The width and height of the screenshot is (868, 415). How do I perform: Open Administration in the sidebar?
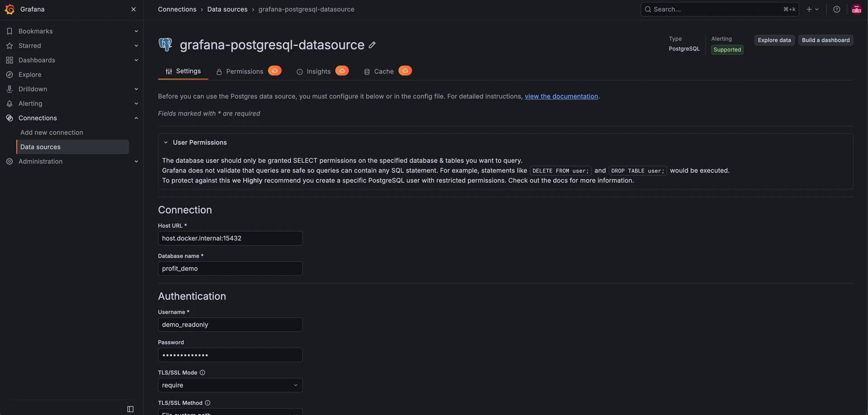pyautogui.click(x=40, y=161)
